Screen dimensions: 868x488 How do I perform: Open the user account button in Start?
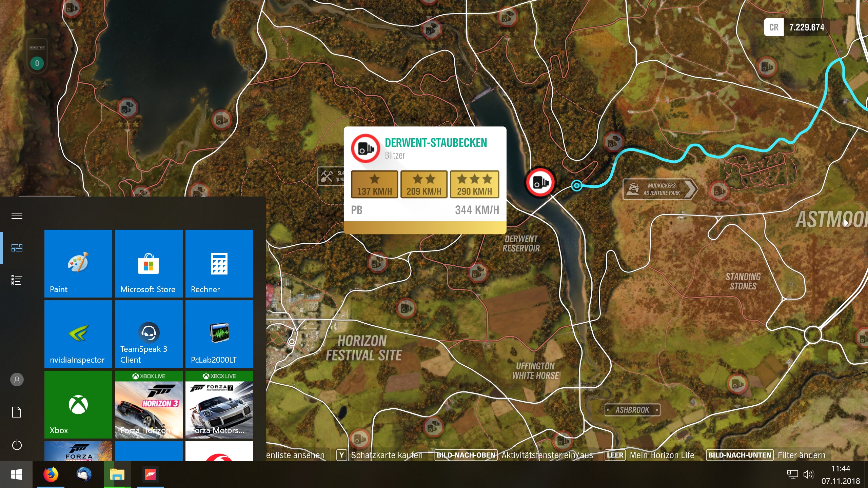[17, 380]
